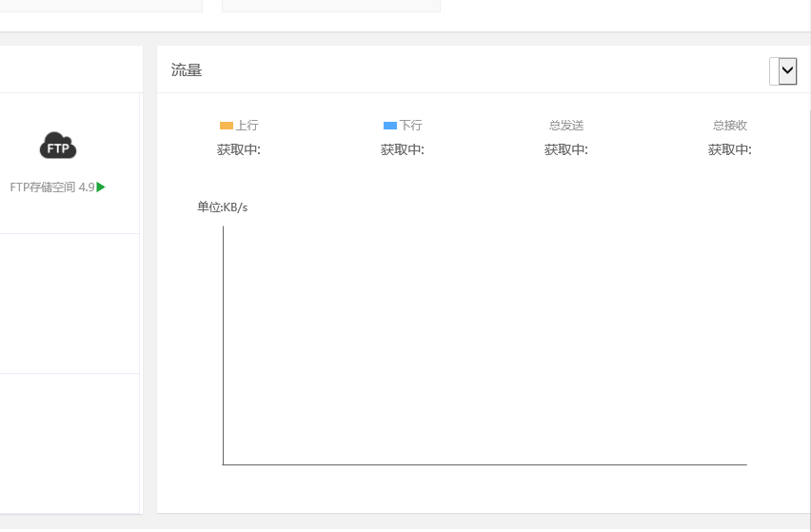Click the 流量 panel title

(187, 70)
